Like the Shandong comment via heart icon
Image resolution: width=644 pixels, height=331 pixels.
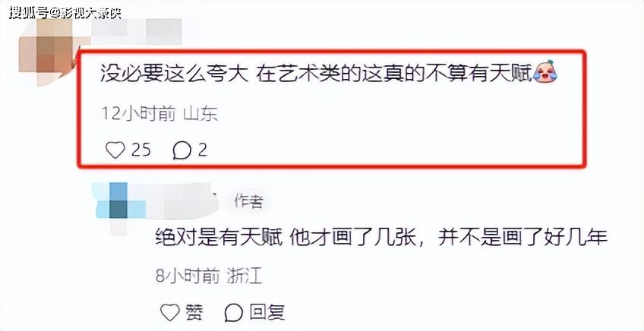pos(115,151)
